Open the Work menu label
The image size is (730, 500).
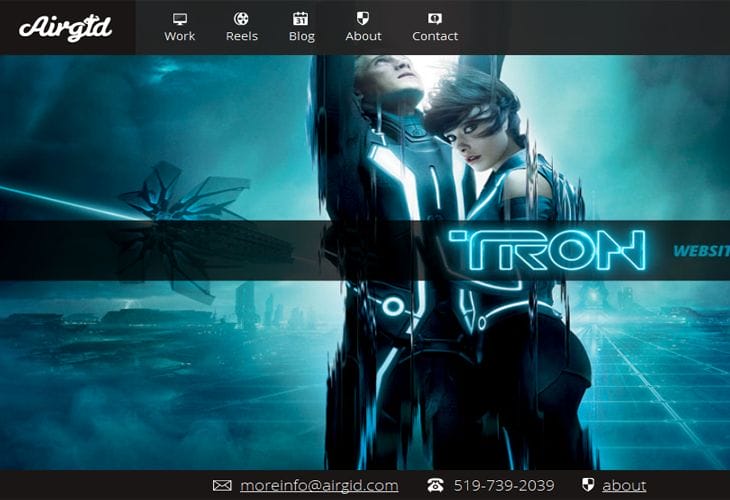pos(180,36)
